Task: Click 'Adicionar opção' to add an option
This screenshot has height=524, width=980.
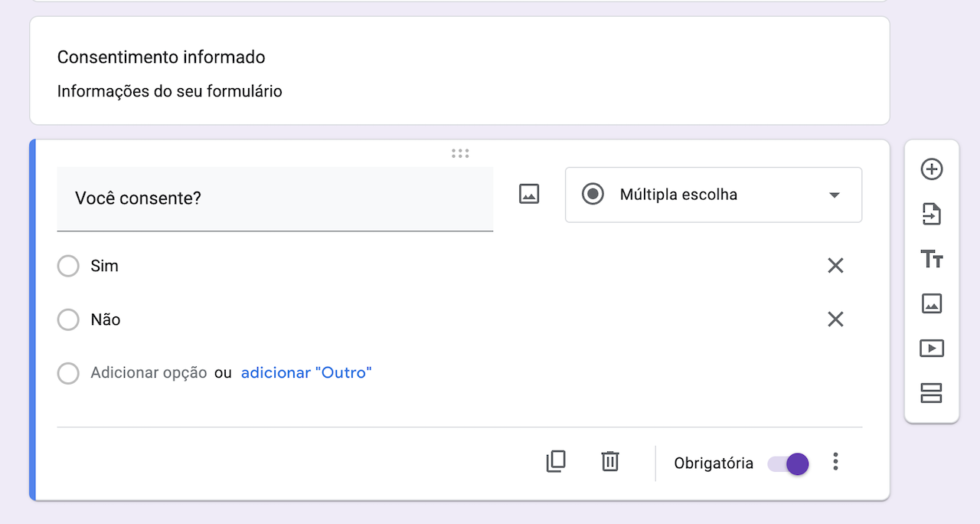Action: point(149,373)
